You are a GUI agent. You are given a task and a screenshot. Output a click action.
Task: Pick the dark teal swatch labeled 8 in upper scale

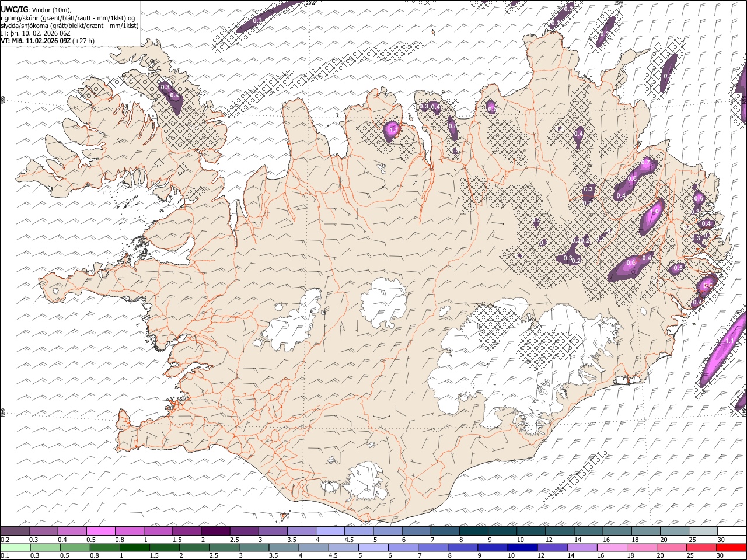tap(473, 531)
